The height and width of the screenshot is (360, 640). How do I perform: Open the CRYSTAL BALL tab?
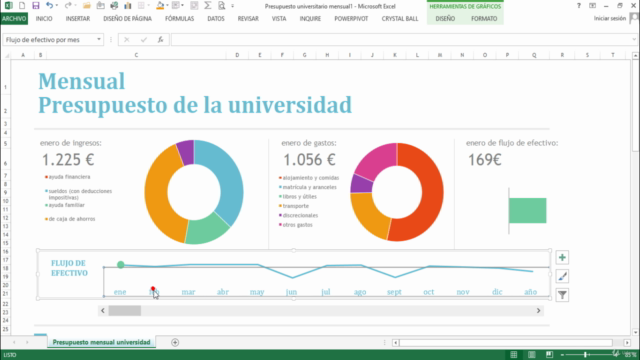point(400,18)
